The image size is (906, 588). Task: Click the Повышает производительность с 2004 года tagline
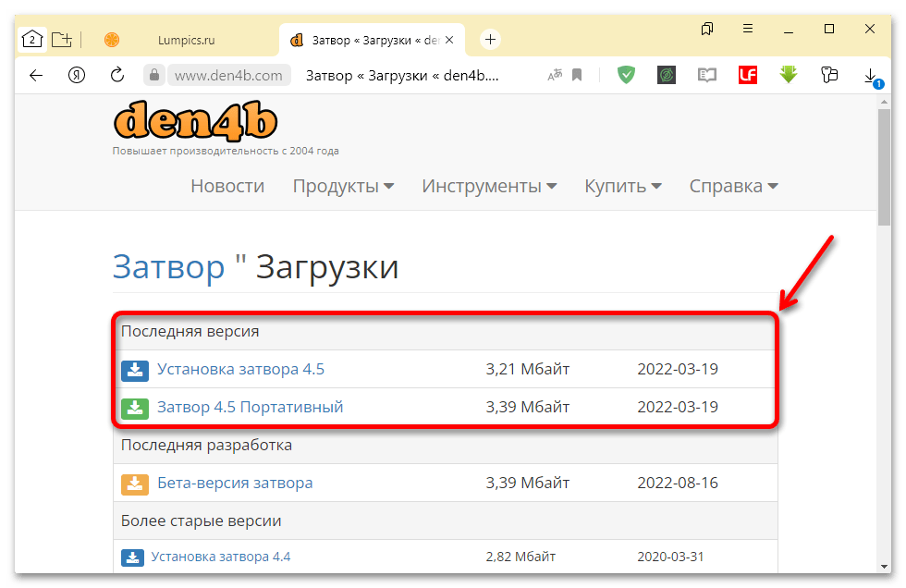(x=226, y=151)
